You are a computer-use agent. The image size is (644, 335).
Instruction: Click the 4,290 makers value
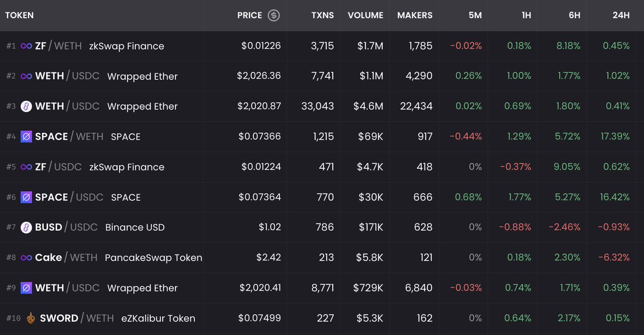click(420, 76)
